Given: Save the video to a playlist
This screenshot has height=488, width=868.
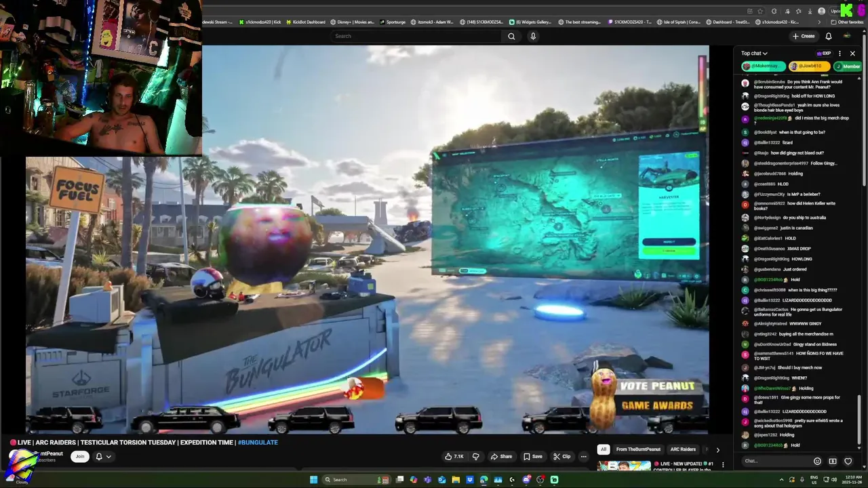Looking at the screenshot, I should pos(533,456).
